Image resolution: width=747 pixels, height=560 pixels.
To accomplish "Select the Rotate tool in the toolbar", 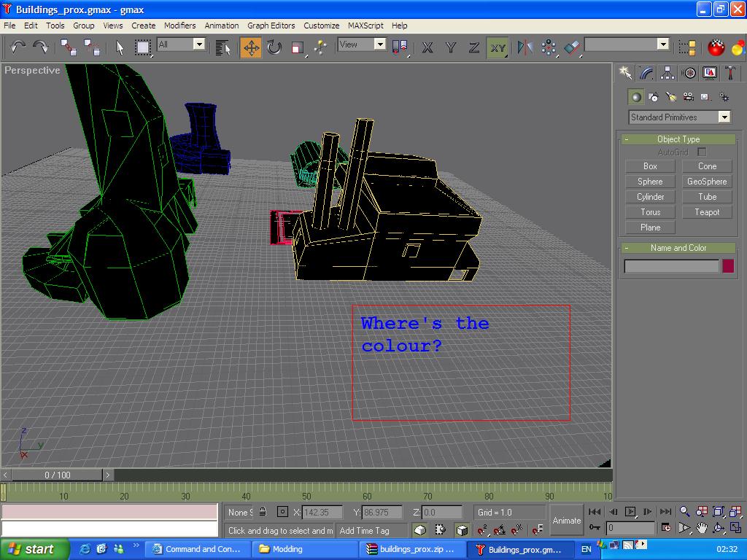I will 274,48.
